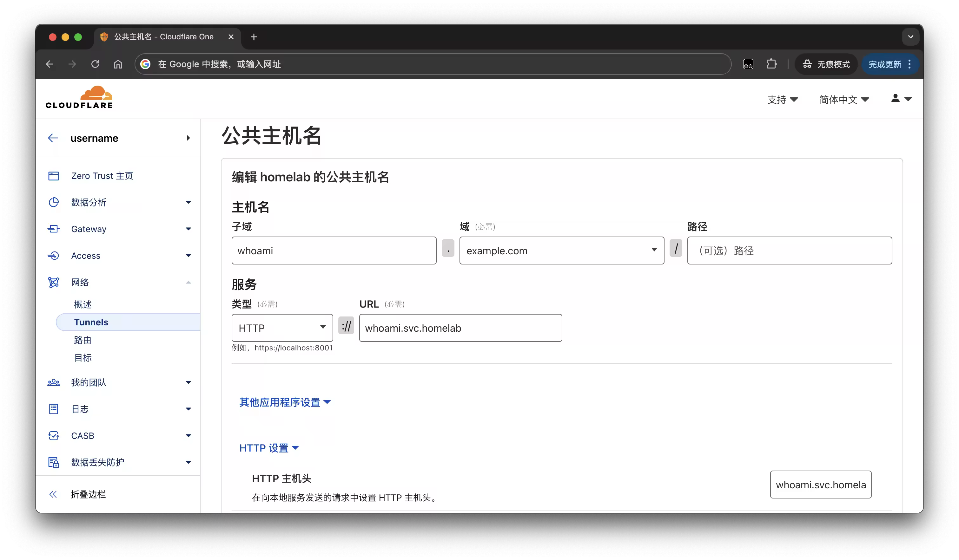Click the 'username' account name text

(94, 138)
